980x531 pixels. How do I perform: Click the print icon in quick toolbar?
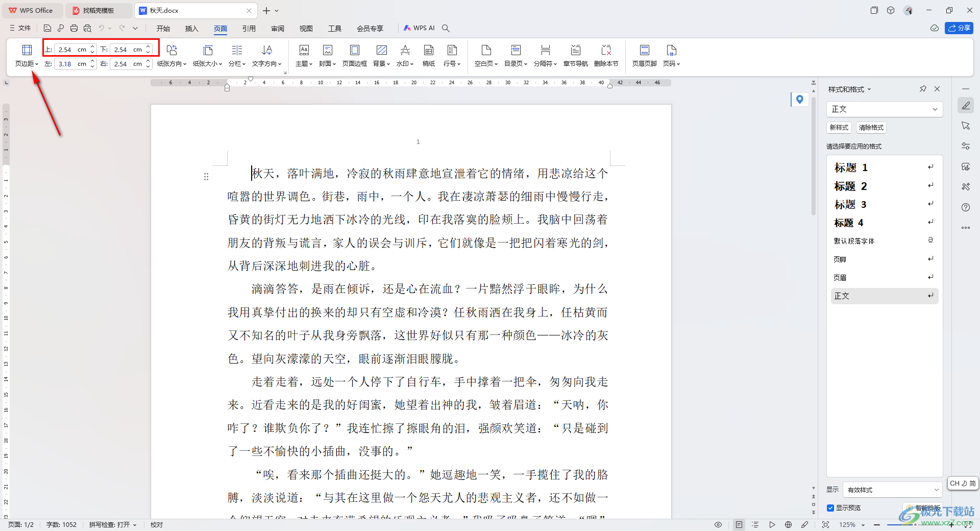click(74, 28)
